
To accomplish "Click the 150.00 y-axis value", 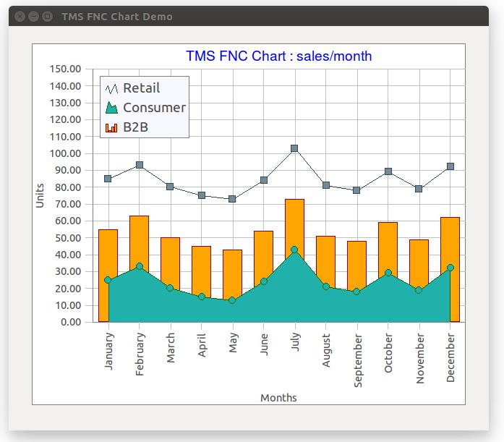I will coord(65,69).
